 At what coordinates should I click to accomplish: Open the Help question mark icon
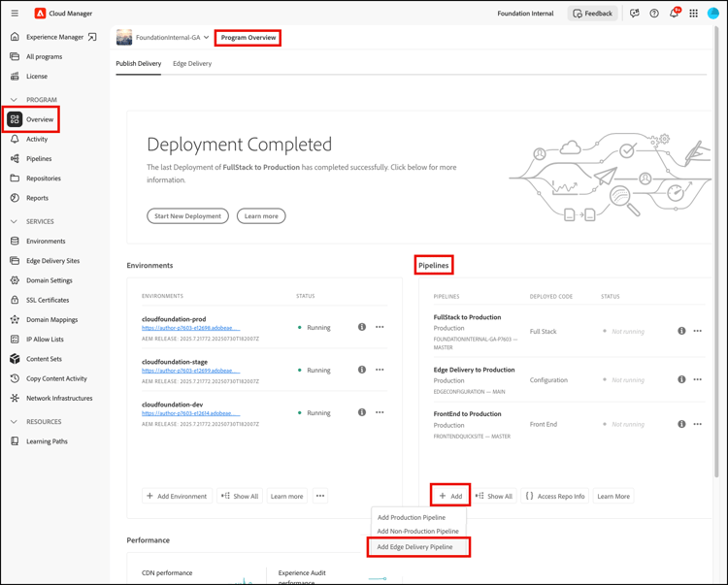(x=654, y=14)
